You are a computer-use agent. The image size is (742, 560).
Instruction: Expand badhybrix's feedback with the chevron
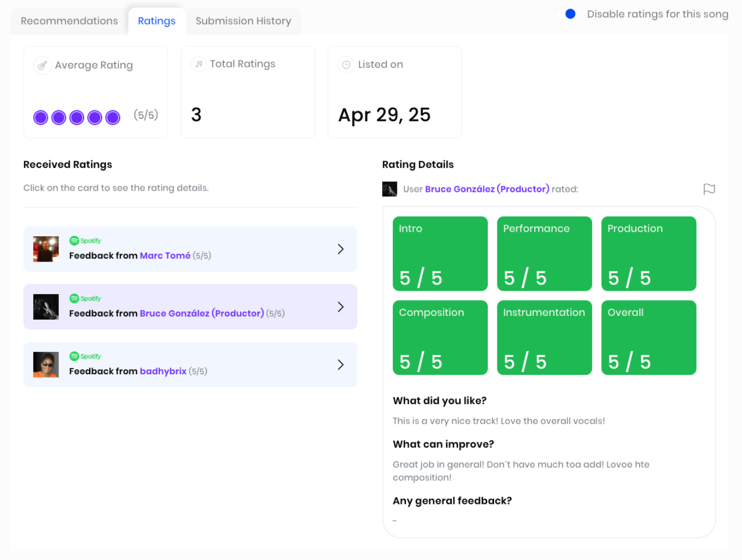[341, 365]
